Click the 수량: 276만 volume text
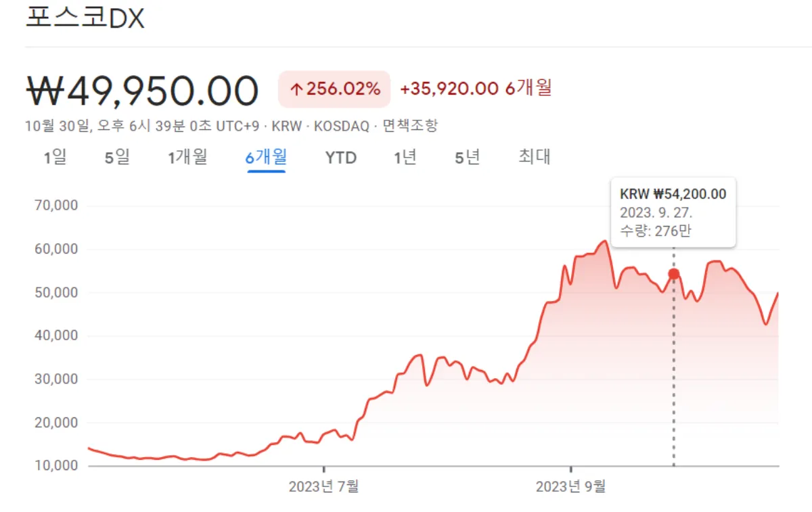The image size is (812, 512). [x=656, y=231]
